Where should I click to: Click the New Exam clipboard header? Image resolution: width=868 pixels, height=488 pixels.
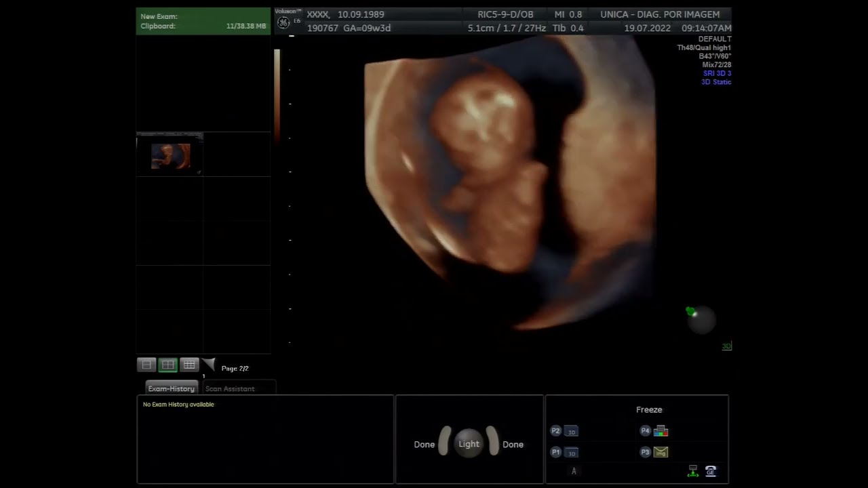pos(203,21)
